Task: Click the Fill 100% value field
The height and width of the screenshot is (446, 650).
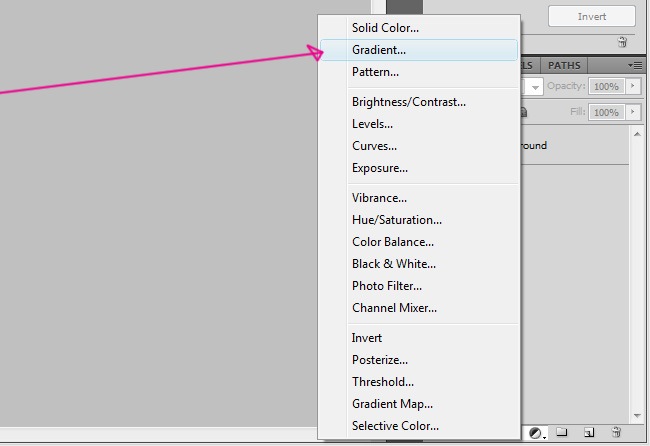Action: (606, 112)
